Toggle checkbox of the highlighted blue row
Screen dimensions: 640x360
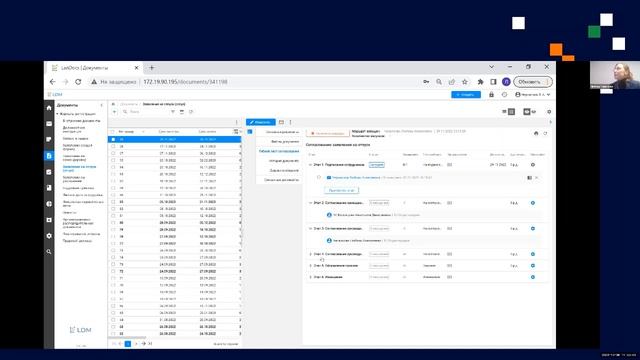pyautogui.click(x=113, y=140)
